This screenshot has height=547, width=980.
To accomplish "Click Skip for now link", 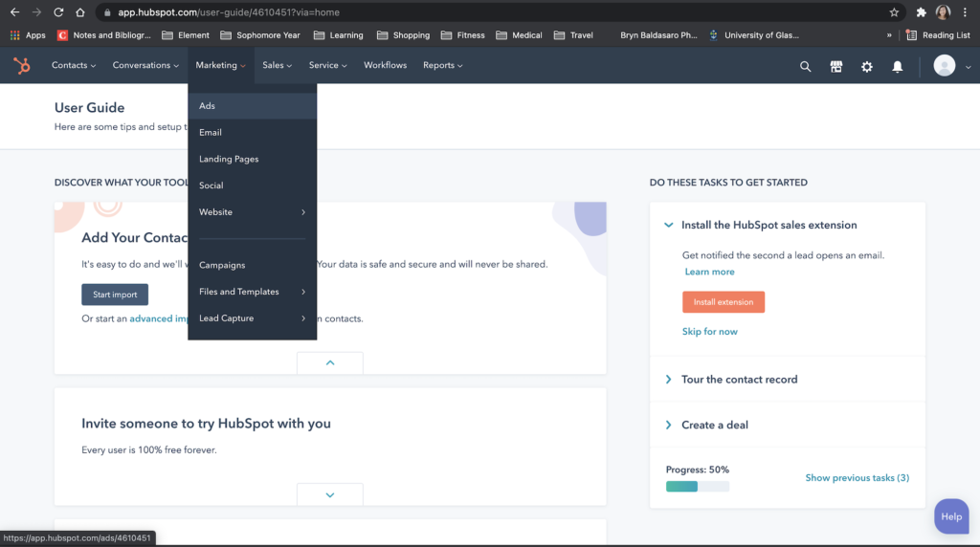I will pyautogui.click(x=709, y=332).
